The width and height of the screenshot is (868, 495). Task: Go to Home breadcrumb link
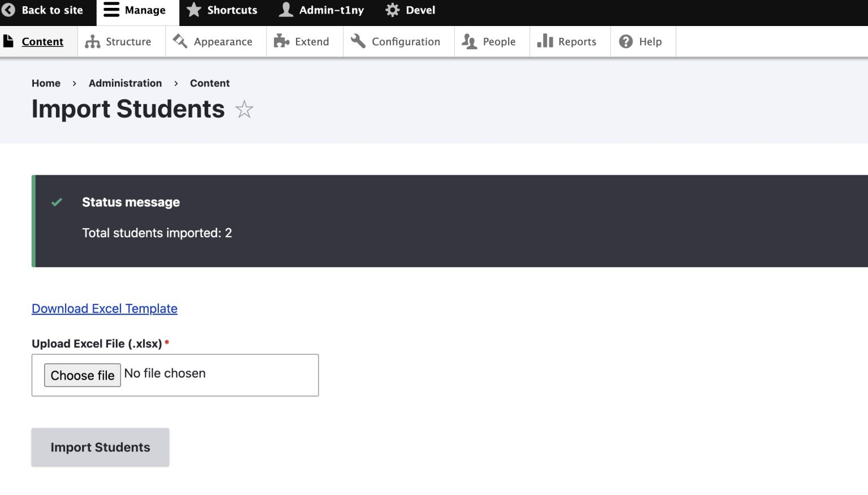(x=46, y=83)
